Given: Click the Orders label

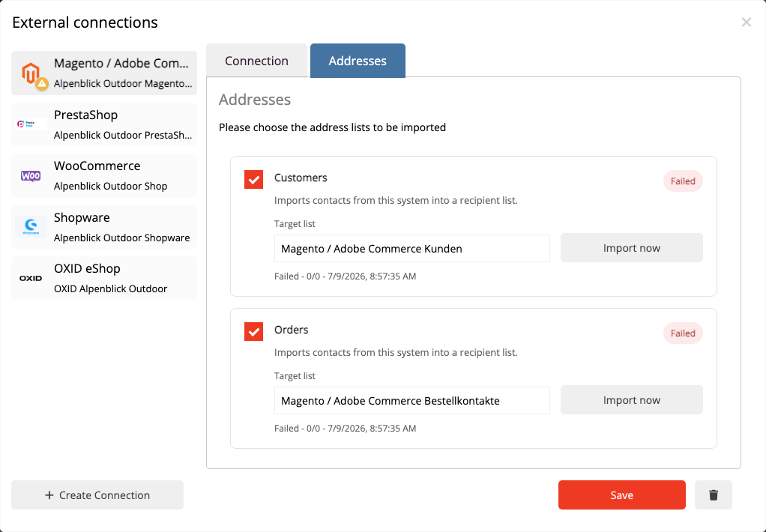Looking at the screenshot, I should coord(291,329).
